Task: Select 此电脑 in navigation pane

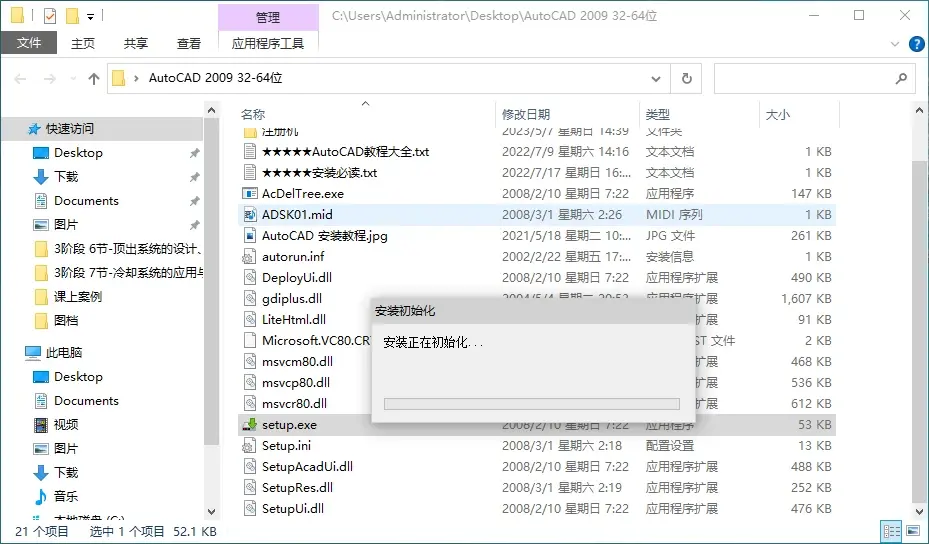Action: coord(64,353)
